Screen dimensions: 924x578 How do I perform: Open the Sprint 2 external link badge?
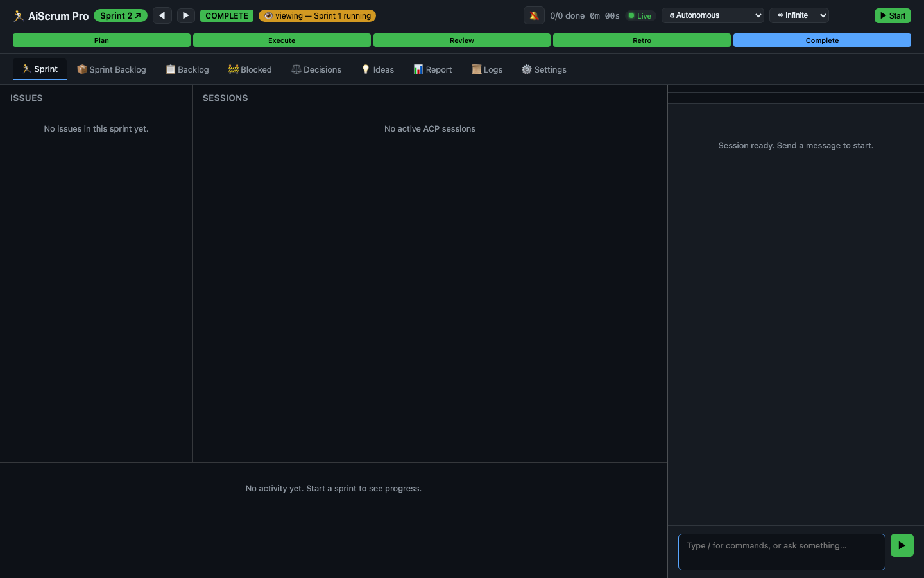[121, 15]
